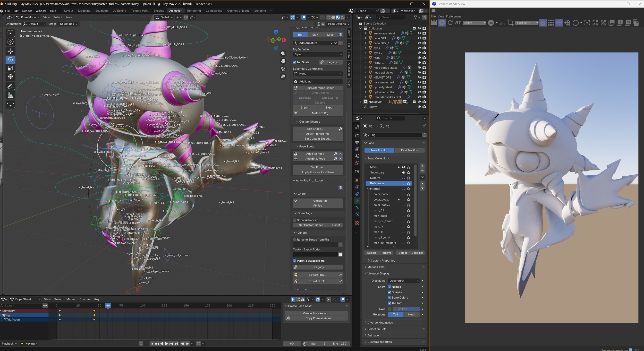Click Rest Position button

409,151
